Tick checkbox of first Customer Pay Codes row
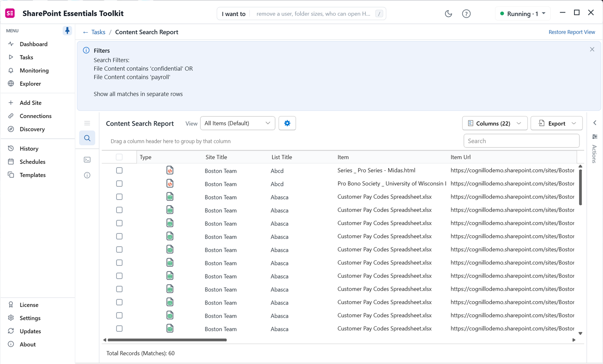The width and height of the screenshot is (603, 364). (119, 197)
